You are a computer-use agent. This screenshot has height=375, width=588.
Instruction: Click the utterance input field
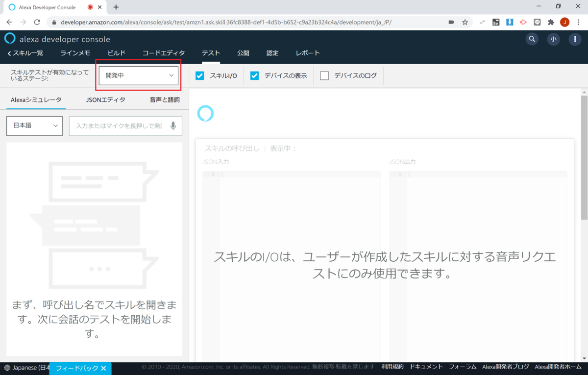point(120,126)
